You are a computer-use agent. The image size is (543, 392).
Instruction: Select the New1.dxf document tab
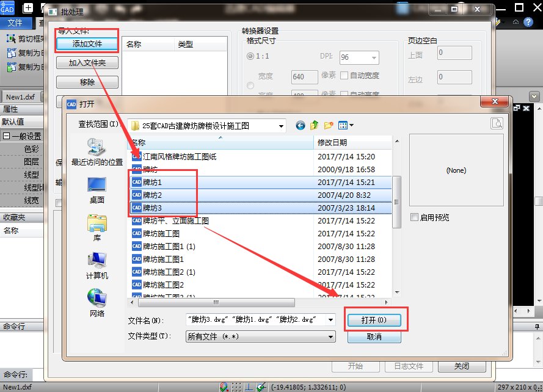coord(20,96)
